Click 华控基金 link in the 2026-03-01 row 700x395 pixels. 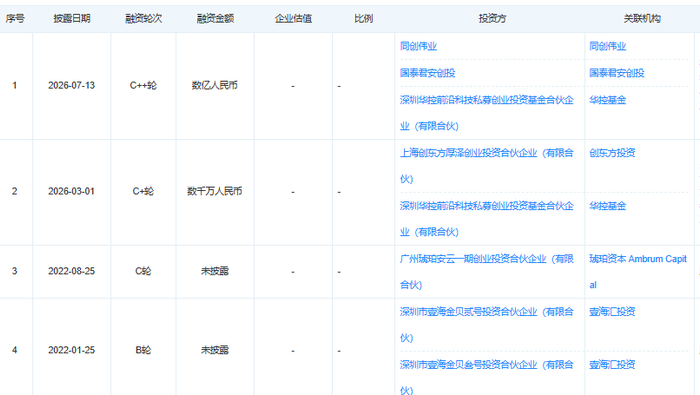[608, 206]
